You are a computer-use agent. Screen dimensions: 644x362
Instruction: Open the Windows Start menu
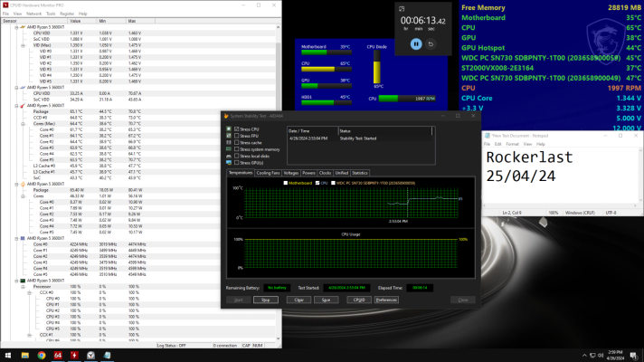pyautogui.click(x=8, y=356)
